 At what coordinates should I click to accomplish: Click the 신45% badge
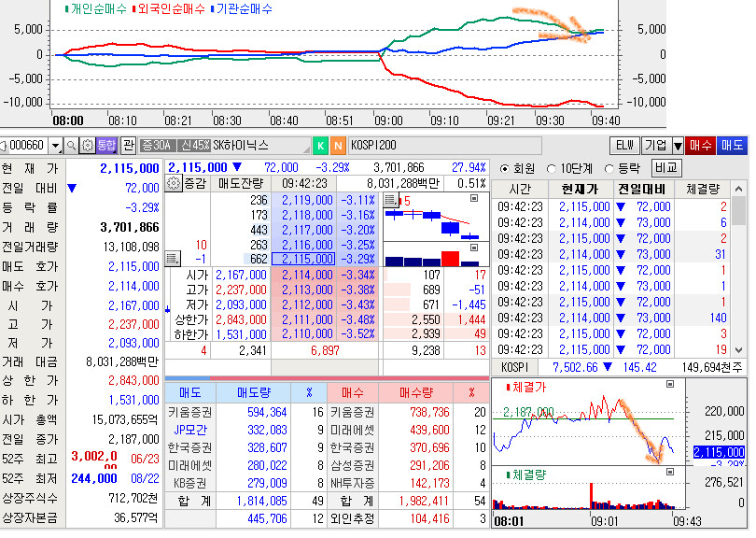(x=194, y=146)
